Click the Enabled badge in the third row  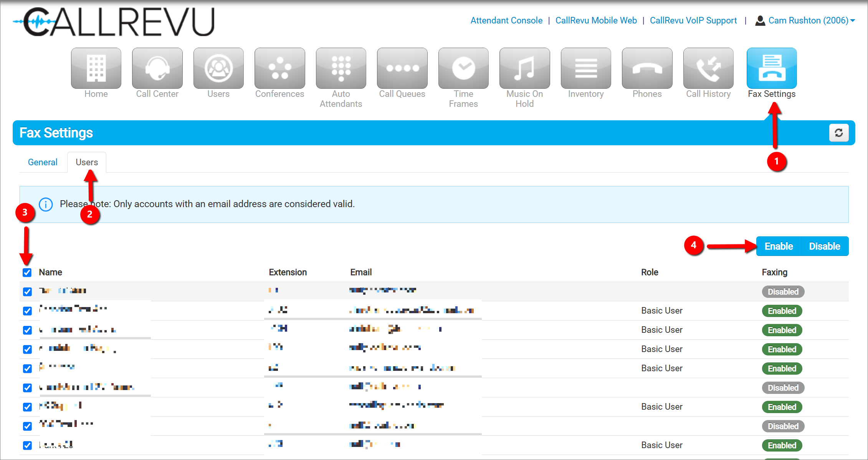pyautogui.click(x=782, y=330)
